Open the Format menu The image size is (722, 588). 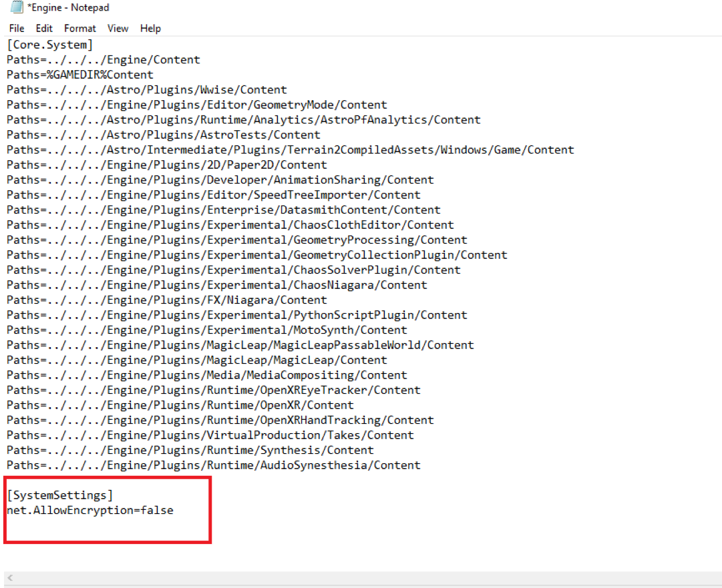tap(80, 28)
